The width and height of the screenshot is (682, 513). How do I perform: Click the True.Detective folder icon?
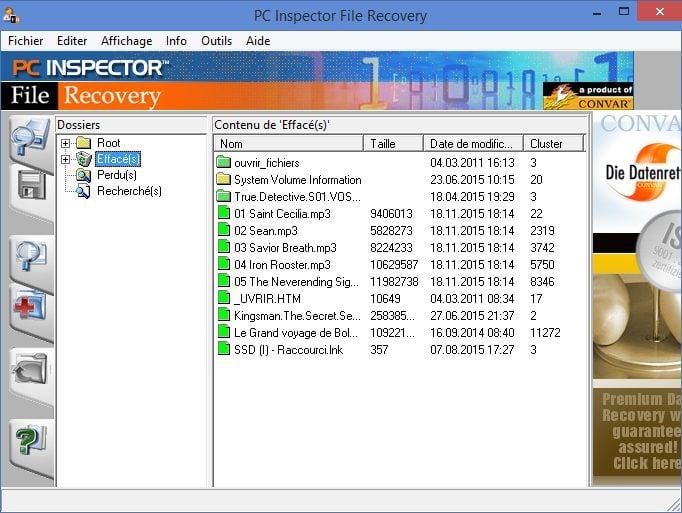click(223, 196)
